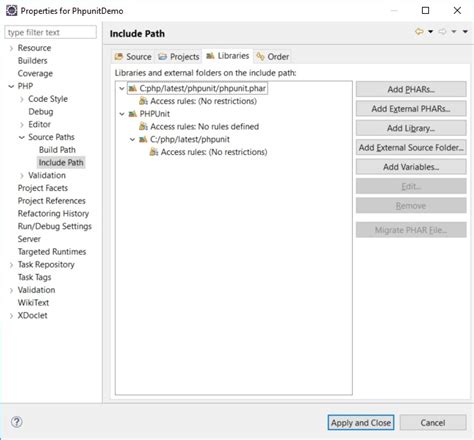The width and height of the screenshot is (474, 440).
Task: Open the Projects tab
Action: click(x=179, y=57)
